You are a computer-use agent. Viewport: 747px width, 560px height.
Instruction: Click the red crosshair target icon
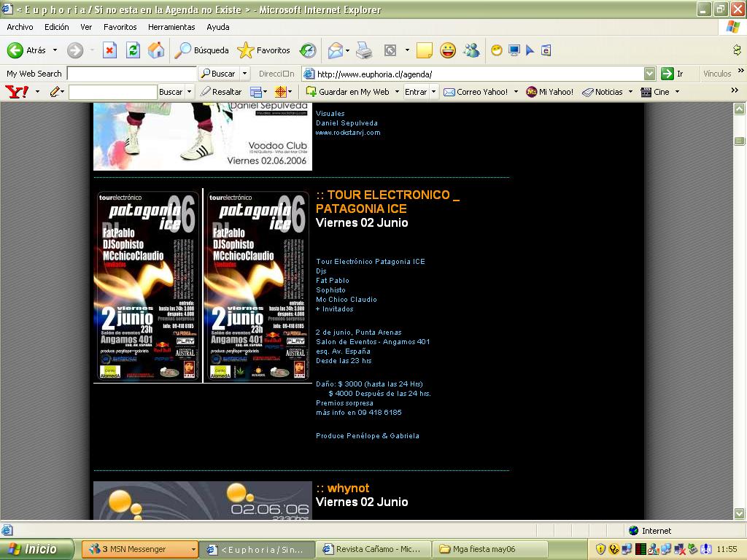coord(281,91)
